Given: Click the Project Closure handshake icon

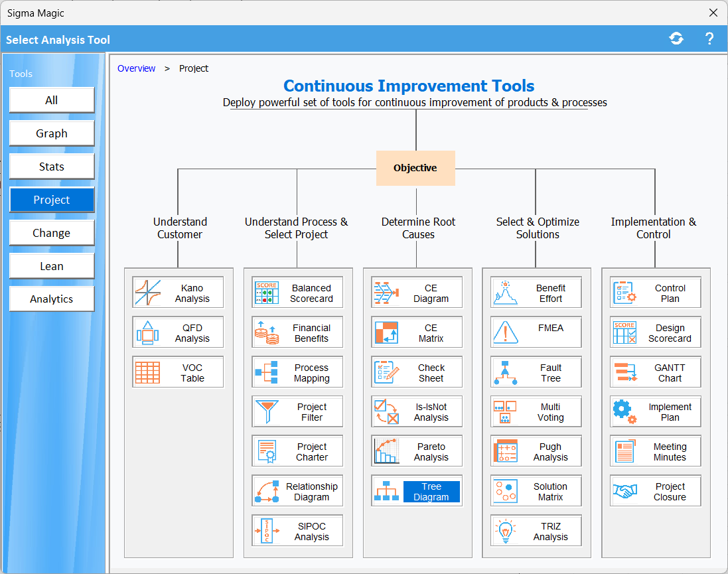Looking at the screenshot, I should click(x=625, y=491).
